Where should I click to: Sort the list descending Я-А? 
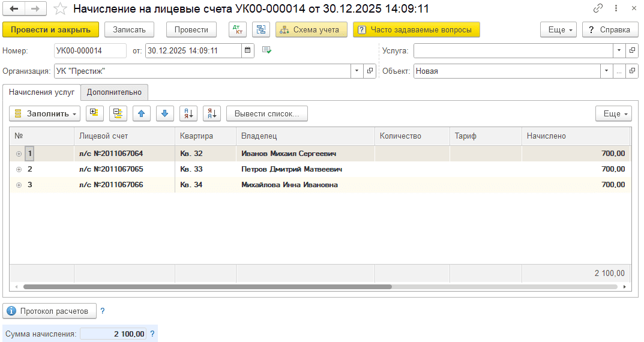coord(212,113)
